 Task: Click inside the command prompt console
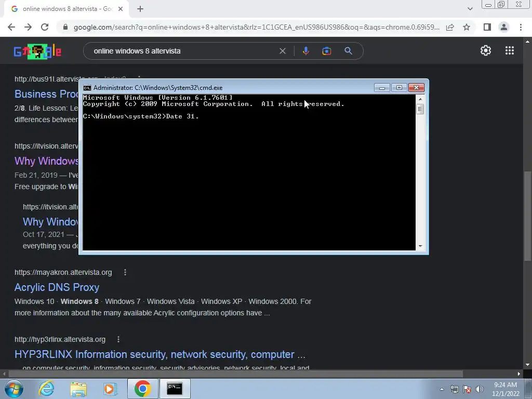click(x=249, y=172)
